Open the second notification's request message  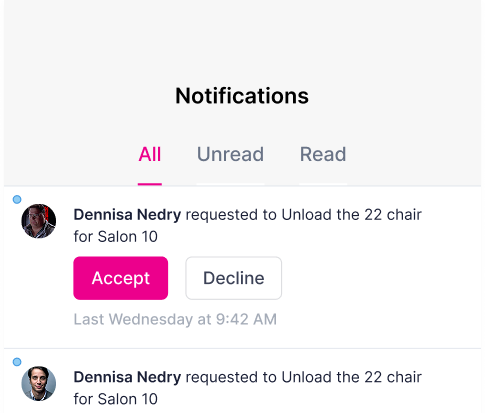(x=248, y=388)
